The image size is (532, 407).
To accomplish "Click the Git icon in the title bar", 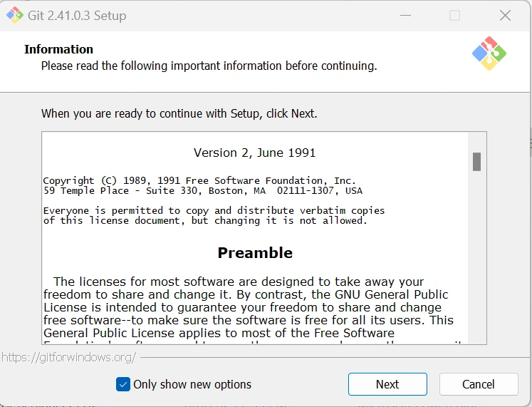I will pyautogui.click(x=14, y=15).
